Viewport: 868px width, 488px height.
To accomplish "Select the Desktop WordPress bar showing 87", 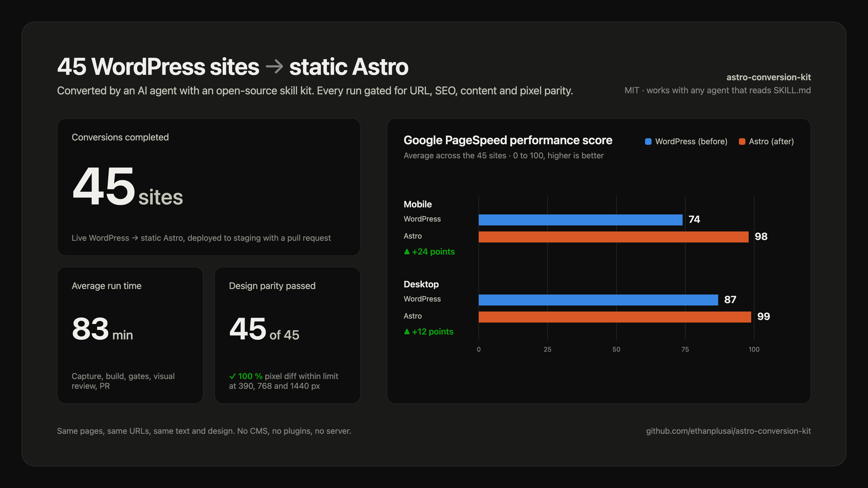I will pos(598,300).
